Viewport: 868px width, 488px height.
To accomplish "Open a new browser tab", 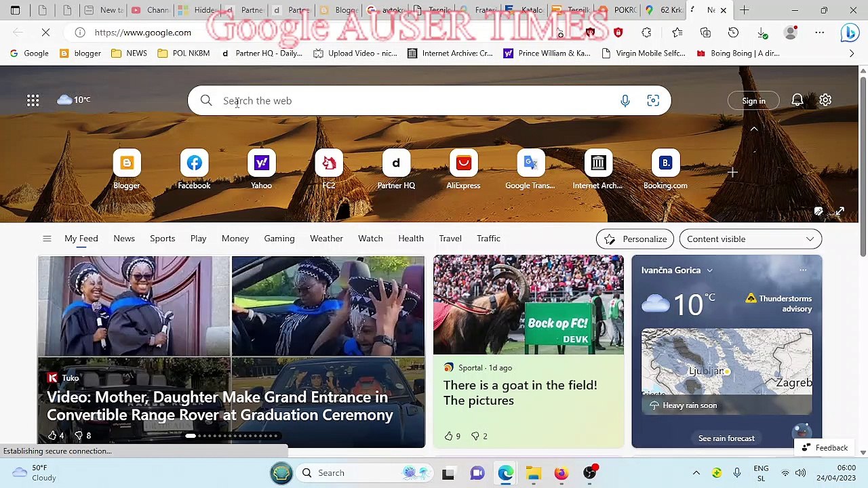I will [x=744, y=10].
